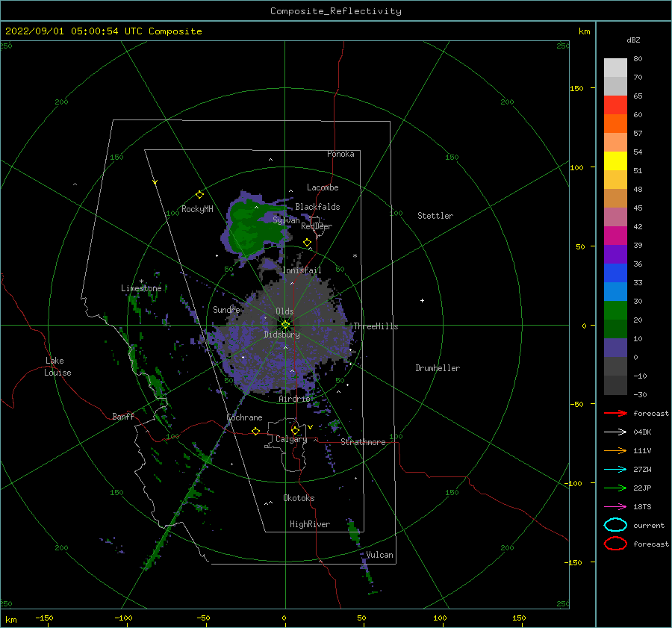The width and height of the screenshot is (672, 628).
Task: Click the yellow km unit label at upper right
Action: [584, 31]
